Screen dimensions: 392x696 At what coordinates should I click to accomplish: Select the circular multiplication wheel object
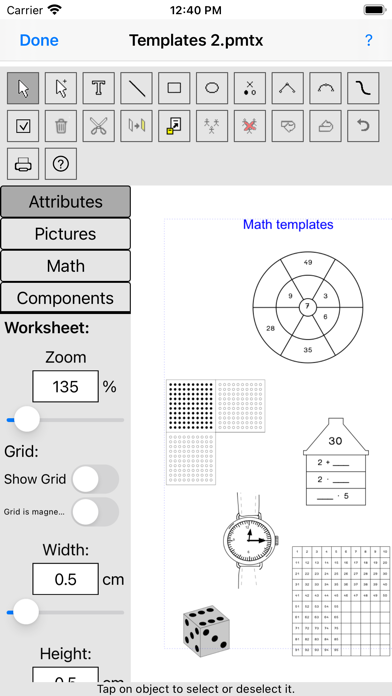(x=308, y=307)
